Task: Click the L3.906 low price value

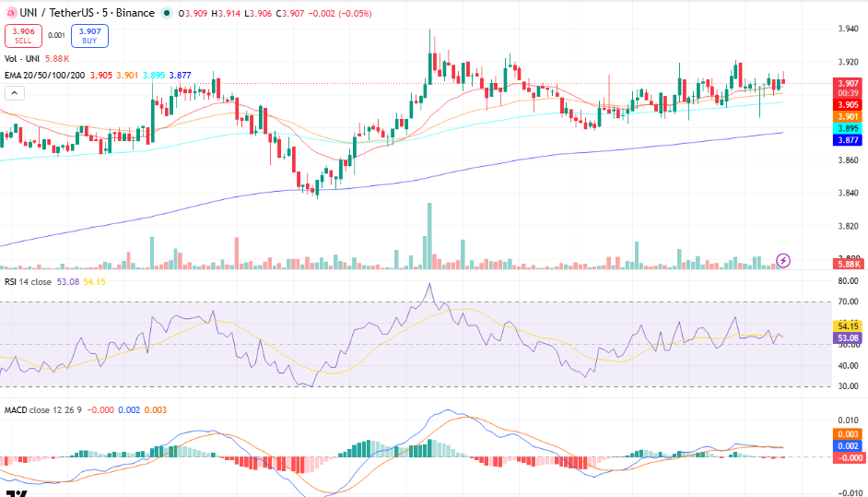Action: (257, 13)
